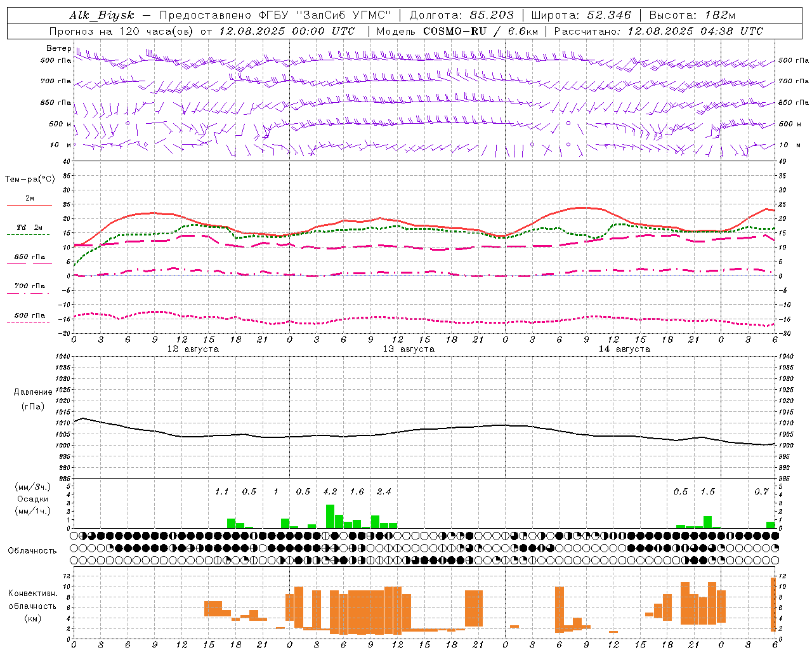Select the Облачность cloud cover label
The image size is (812, 650).
[x=32, y=551]
